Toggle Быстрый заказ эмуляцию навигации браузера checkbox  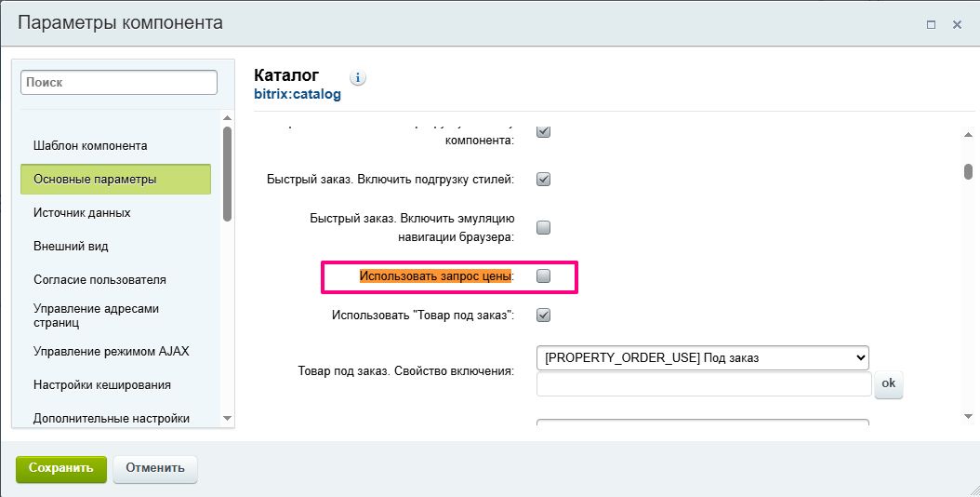544,227
